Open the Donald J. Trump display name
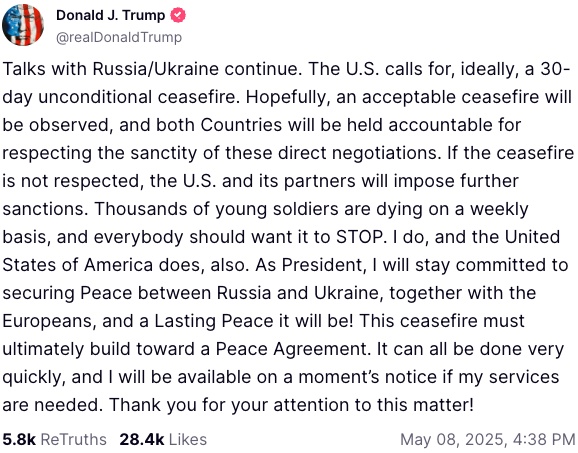578x453 pixels. tap(111, 15)
